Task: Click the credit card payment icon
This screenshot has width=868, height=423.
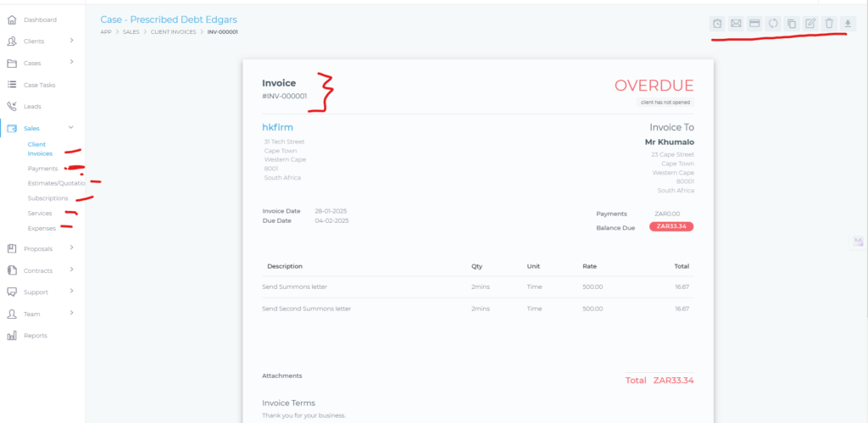Action: (754, 23)
